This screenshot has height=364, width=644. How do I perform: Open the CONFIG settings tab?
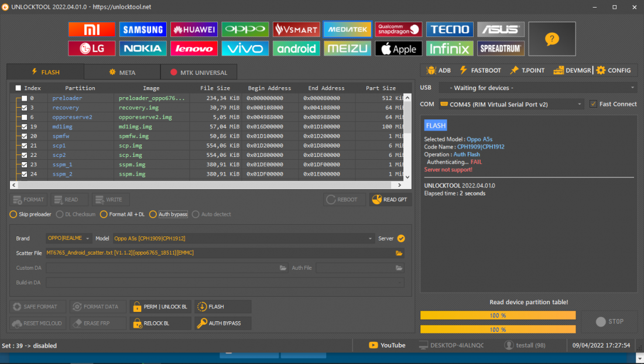(x=614, y=71)
